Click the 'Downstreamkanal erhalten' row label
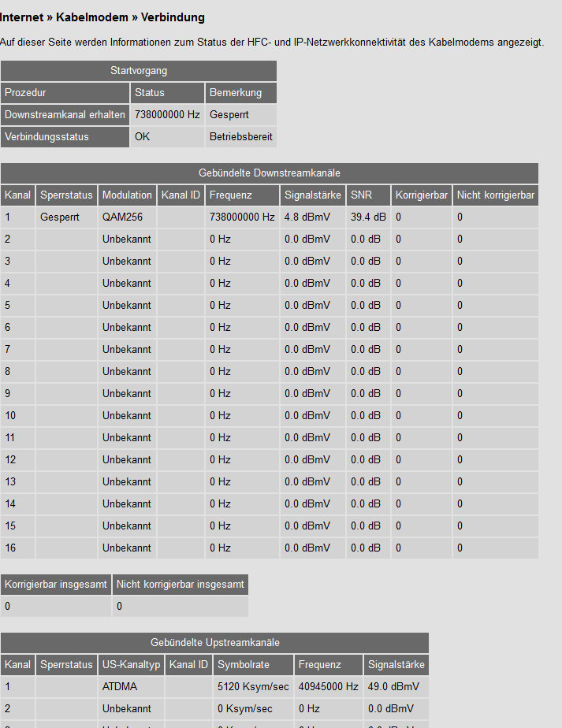Screen dimensions: 562x728 65,115
